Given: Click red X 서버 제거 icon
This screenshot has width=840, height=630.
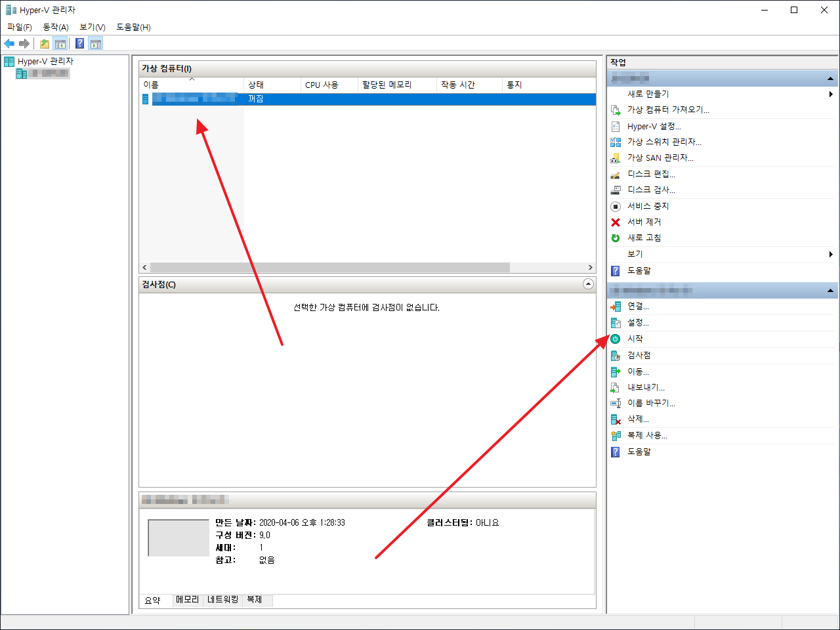Looking at the screenshot, I should pyautogui.click(x=616, y=222).
